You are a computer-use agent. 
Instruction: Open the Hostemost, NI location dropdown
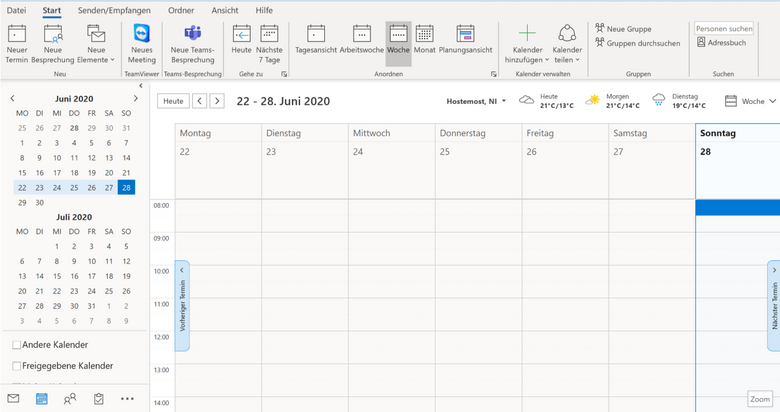[477, 101]
